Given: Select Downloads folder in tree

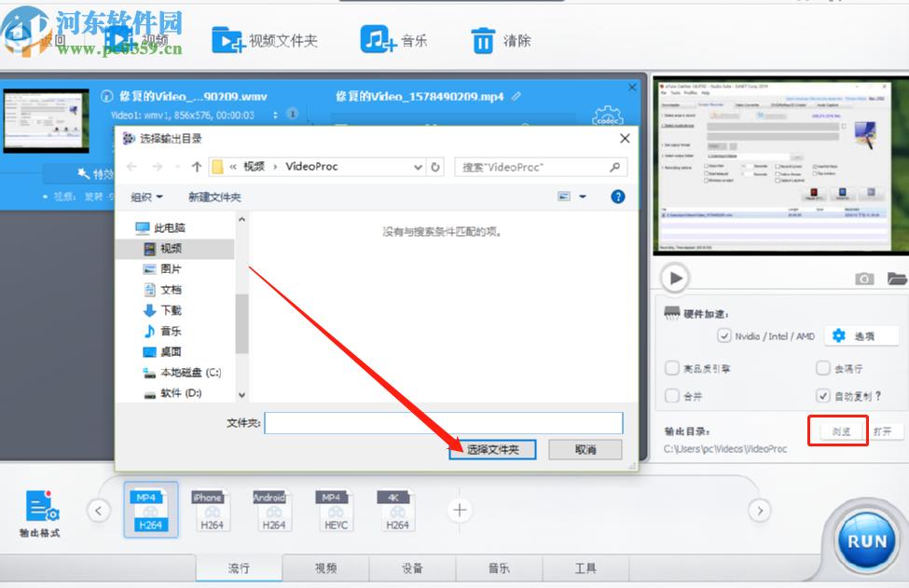Looking at the screenshot, I should click(x=163, y=310).
